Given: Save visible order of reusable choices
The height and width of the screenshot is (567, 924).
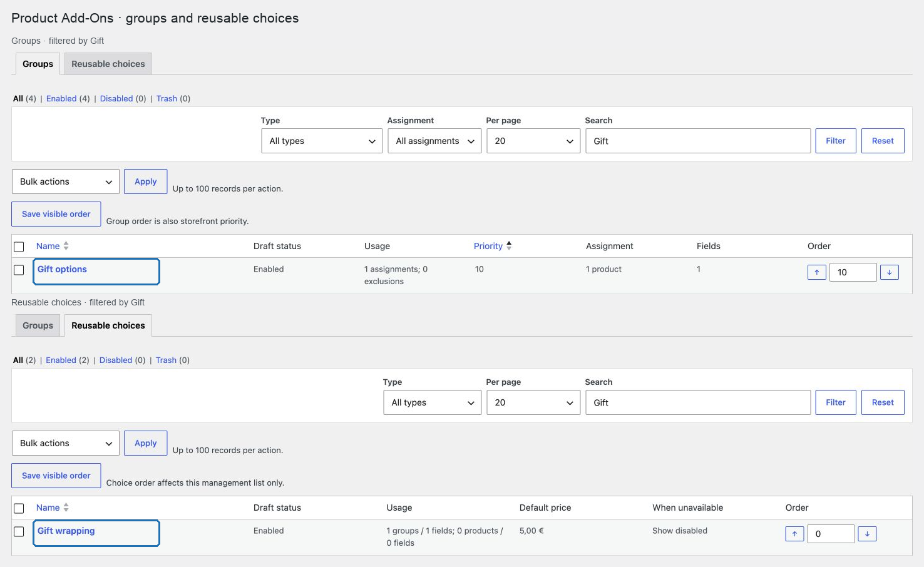Looking at the screenshot, I should (56, 476).
